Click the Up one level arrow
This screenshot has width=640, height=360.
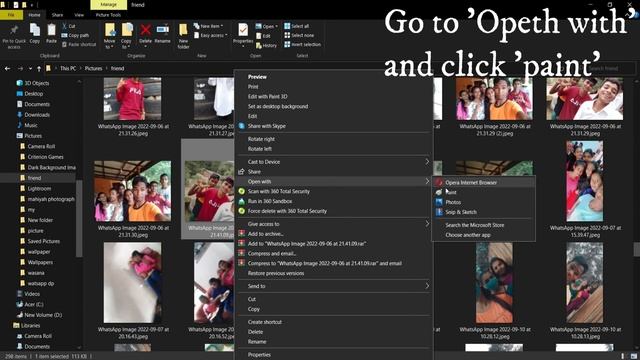[39, 69]
